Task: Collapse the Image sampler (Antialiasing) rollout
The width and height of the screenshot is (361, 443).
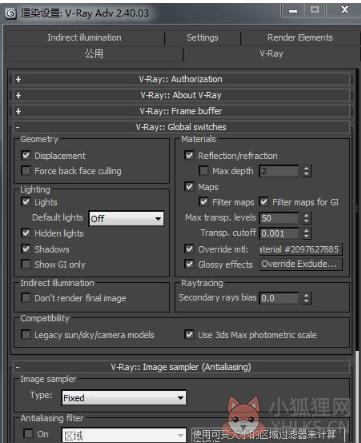Action: tap(181, 367)
